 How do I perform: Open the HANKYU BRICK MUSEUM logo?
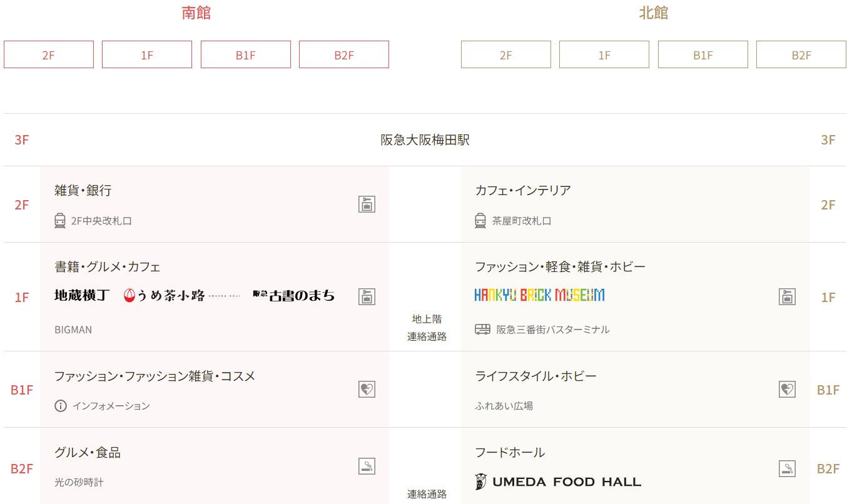click(539, 295)
